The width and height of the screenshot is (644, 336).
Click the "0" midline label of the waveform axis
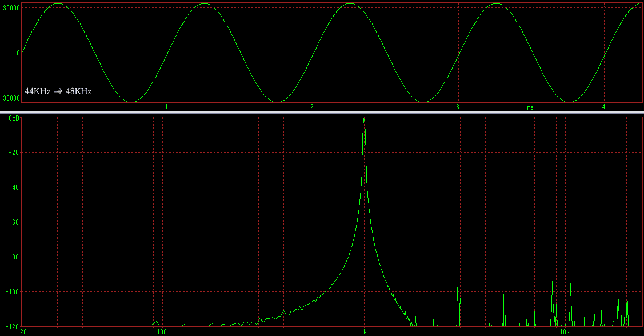point(18,53)
